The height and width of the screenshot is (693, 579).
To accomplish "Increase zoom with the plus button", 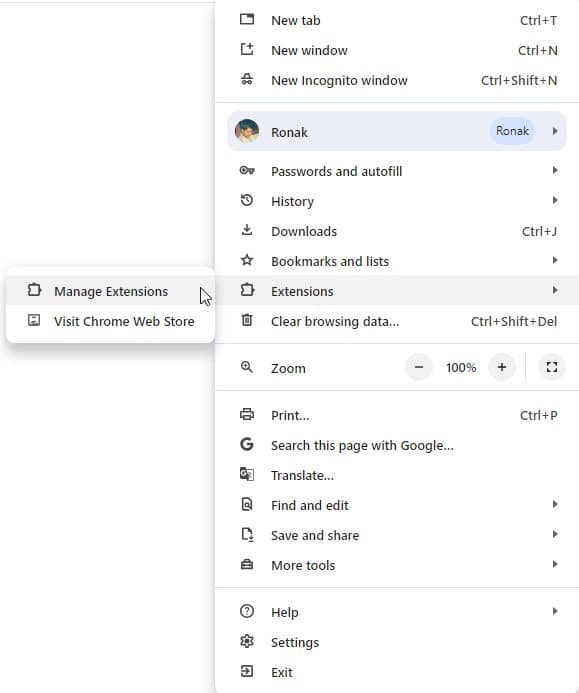I will (x=502, y=367).
